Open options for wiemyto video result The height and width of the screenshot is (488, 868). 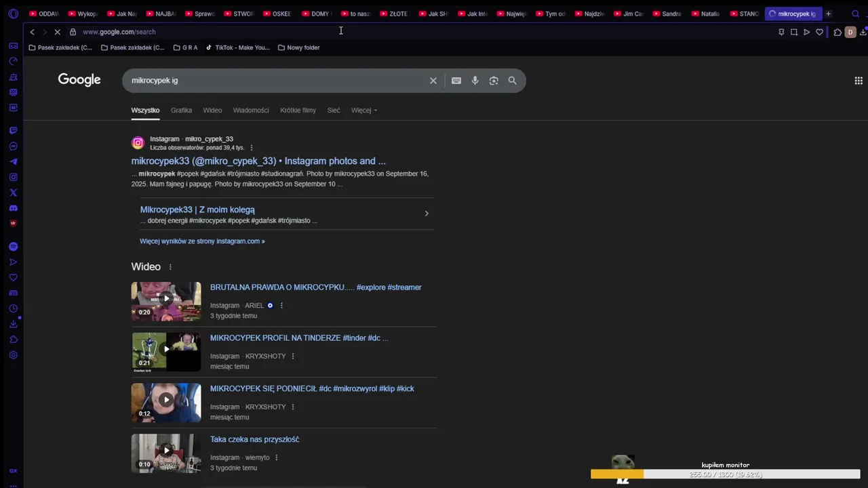pos(276,458)
